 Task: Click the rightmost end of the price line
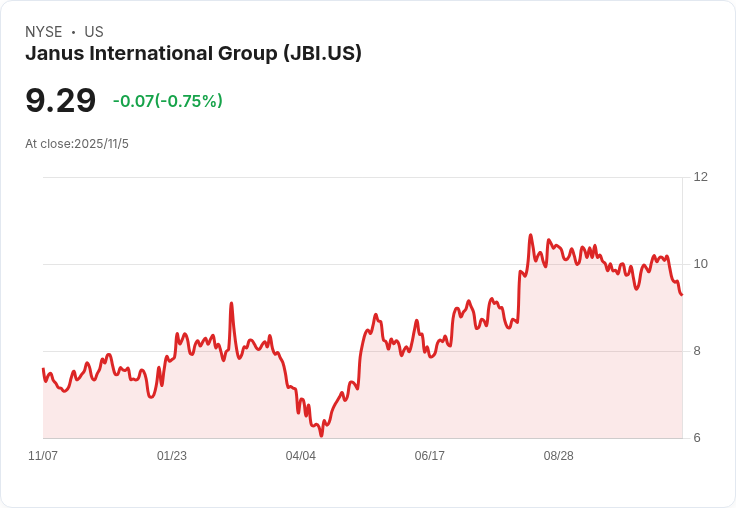point(682,294)
